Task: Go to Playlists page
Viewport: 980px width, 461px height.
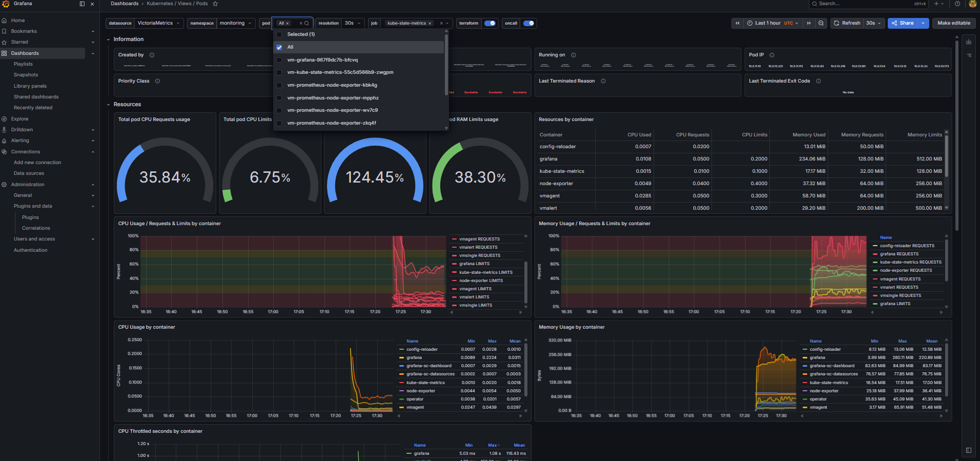Action: click(x=23, y=64)
